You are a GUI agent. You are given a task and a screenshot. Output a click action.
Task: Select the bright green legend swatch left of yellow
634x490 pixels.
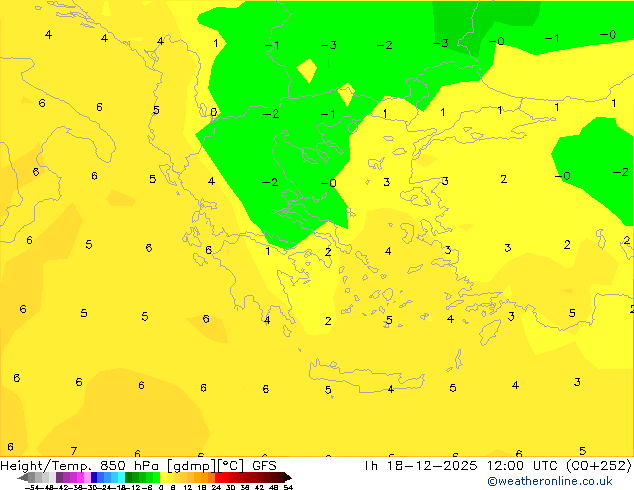[156, 477]
